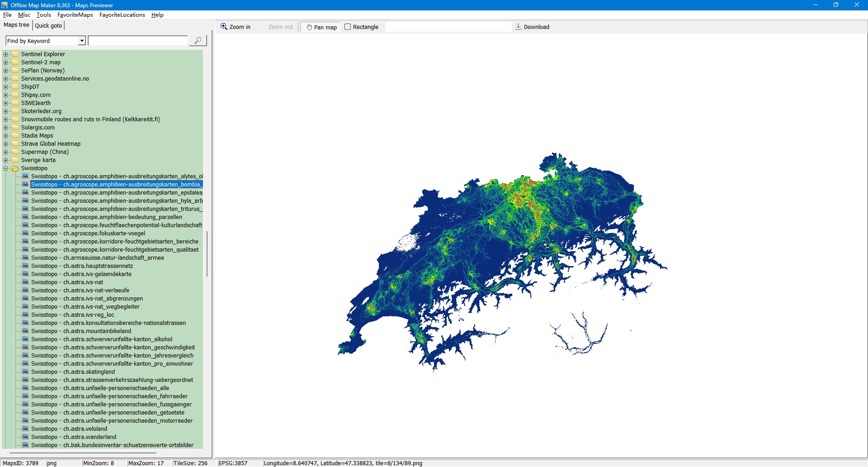
Task: Collapse the Swisstopo tree node
Action: click(x=6, y=168)
